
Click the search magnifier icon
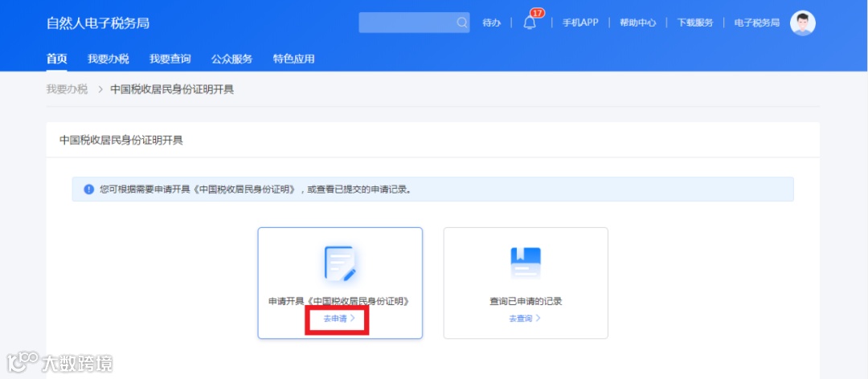pyautogui.click(x=461, y=22)
